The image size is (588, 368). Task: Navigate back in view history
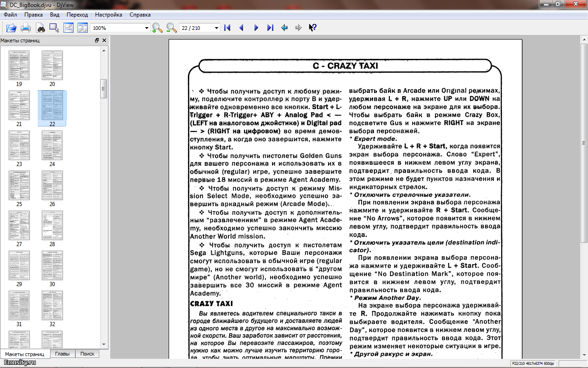[284, 28]
